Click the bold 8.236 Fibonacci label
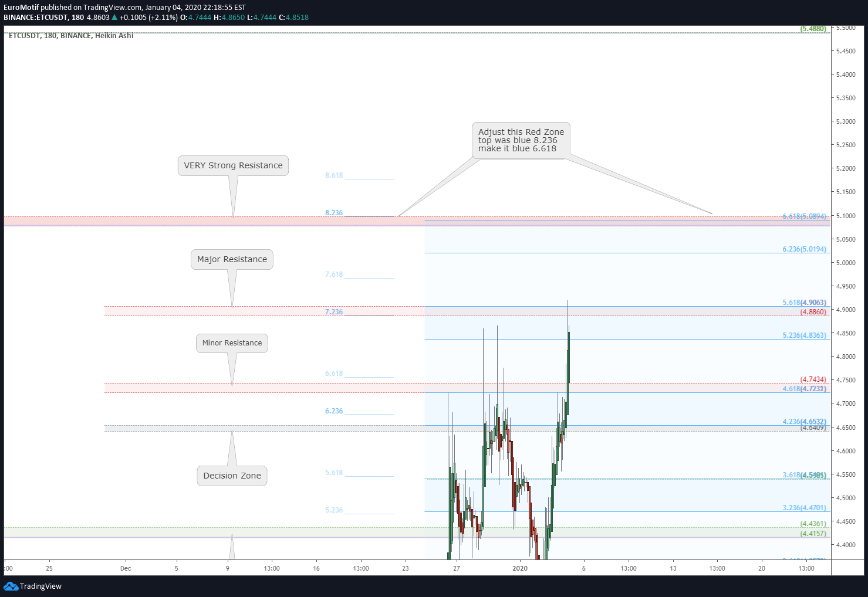This screenshot has height=597, width=868. [334, 213]
